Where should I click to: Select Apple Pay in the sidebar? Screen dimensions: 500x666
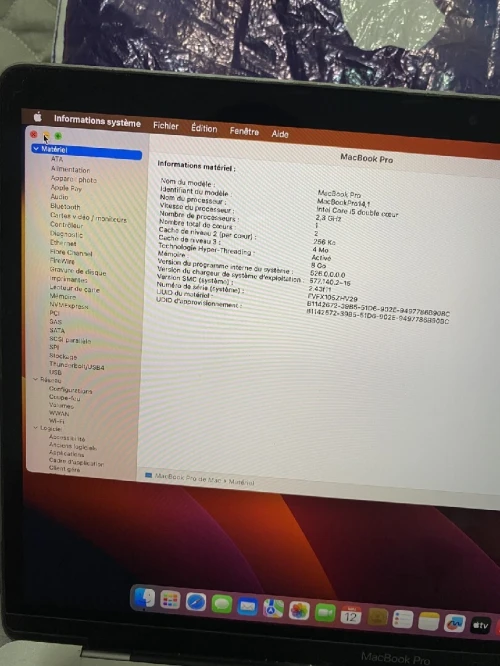coord(66,188)
